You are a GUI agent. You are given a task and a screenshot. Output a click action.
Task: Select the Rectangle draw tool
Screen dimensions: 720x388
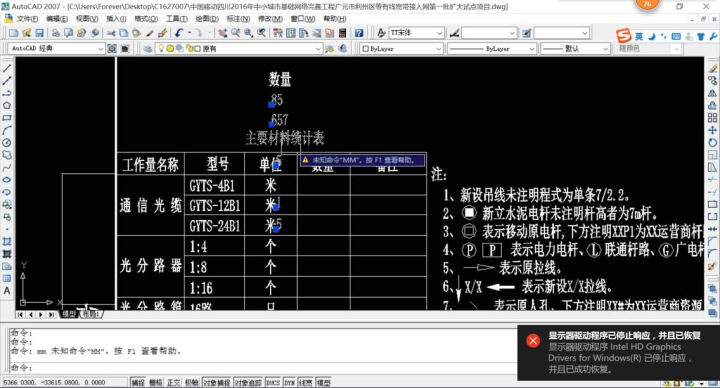tap(7, 118)
